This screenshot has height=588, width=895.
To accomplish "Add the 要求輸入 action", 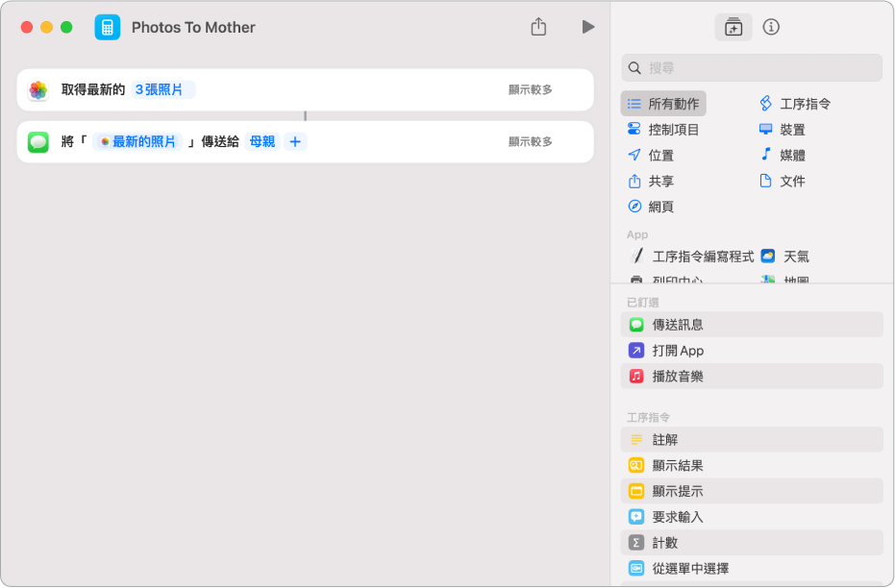I will [x=752, y=517].
